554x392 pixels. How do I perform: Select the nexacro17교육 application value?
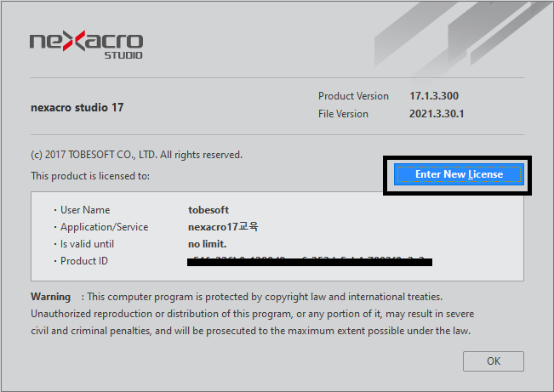[x=222, y=227]
